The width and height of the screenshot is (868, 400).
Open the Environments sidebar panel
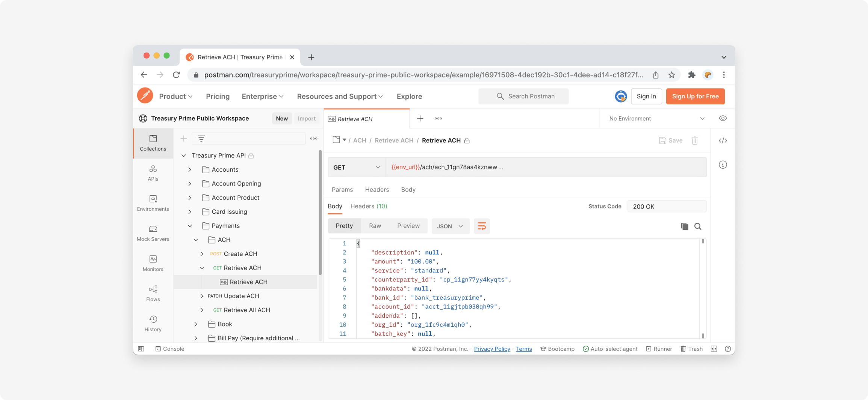tap(153, 203)
